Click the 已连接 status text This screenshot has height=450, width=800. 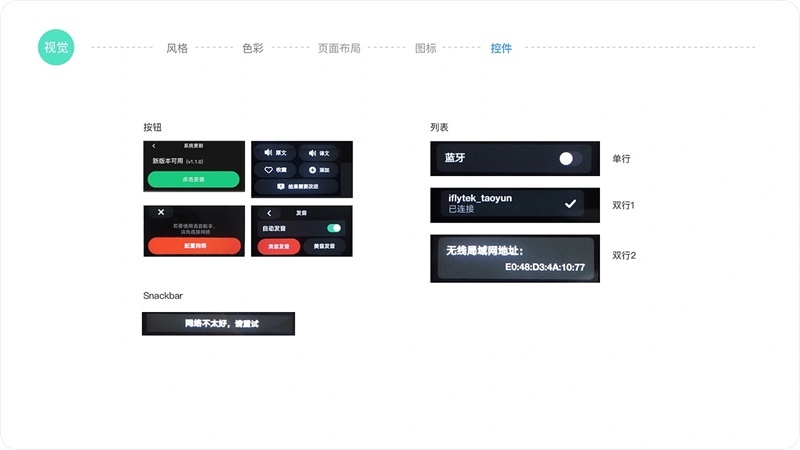tap(461, 209)
